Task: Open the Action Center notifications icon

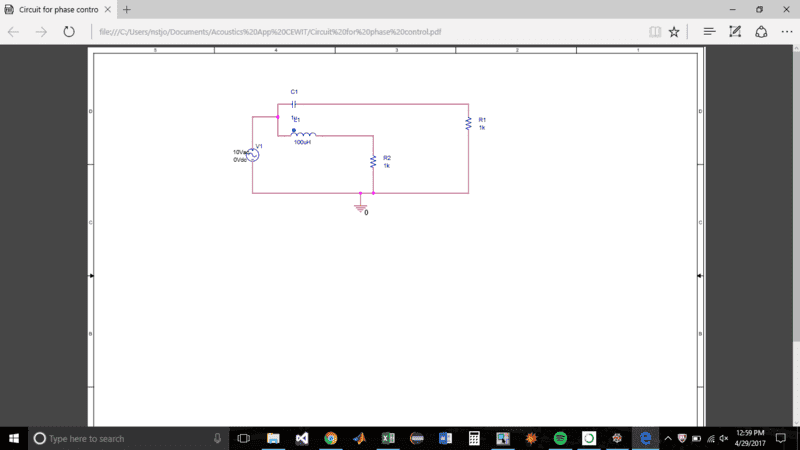Action: [x=780, y=438]
